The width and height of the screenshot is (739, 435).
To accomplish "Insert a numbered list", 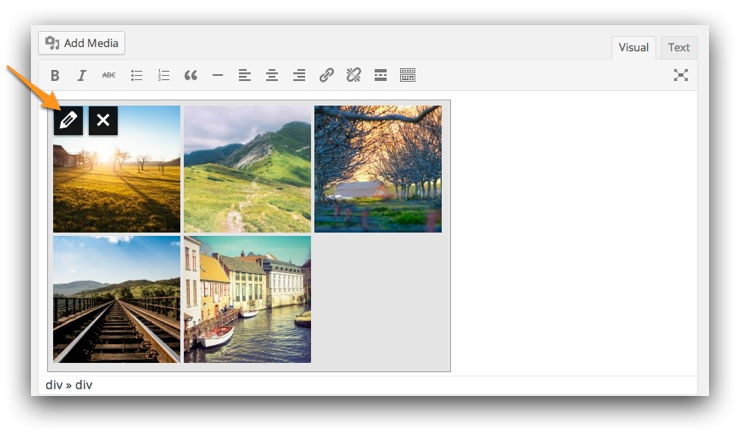I will point(164,75).
